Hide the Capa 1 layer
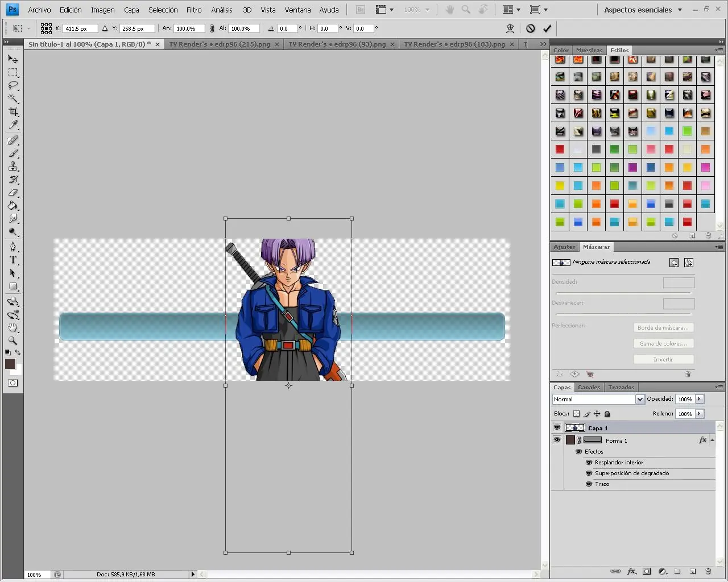This screenshot has width=728, height=582. (557, 427)
